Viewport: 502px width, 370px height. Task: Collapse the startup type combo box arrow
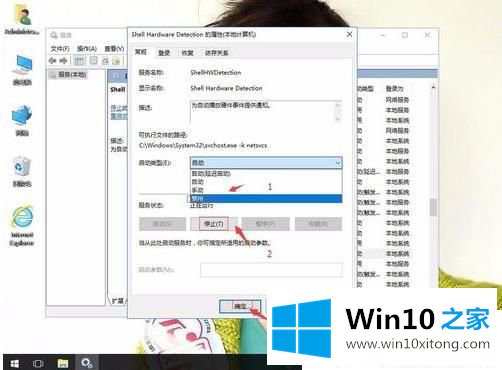click(338, 163)
